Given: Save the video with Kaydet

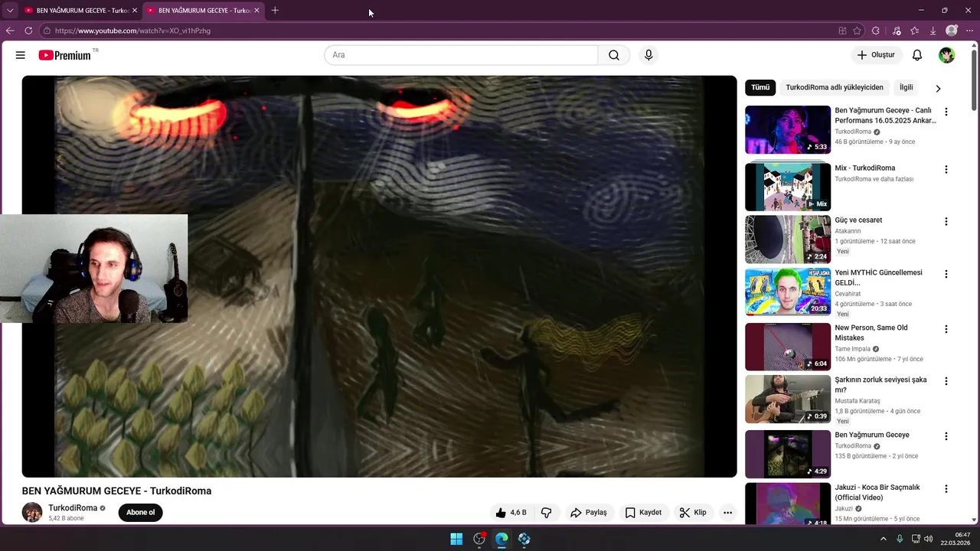Looking at the screenshot, I should [x=643, y=513].
